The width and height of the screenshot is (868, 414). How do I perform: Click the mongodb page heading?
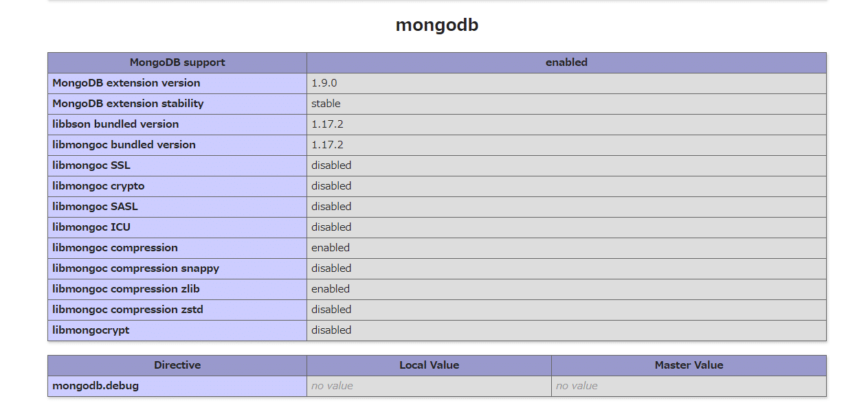pyautogui.click(x=437, y=25)
